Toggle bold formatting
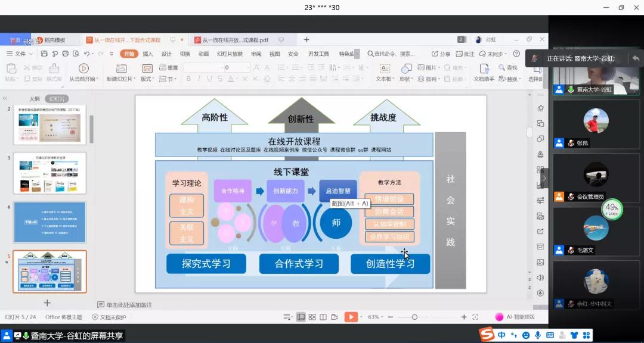The height and width of the screenshot is (343, 644). (x=188, y=78)
